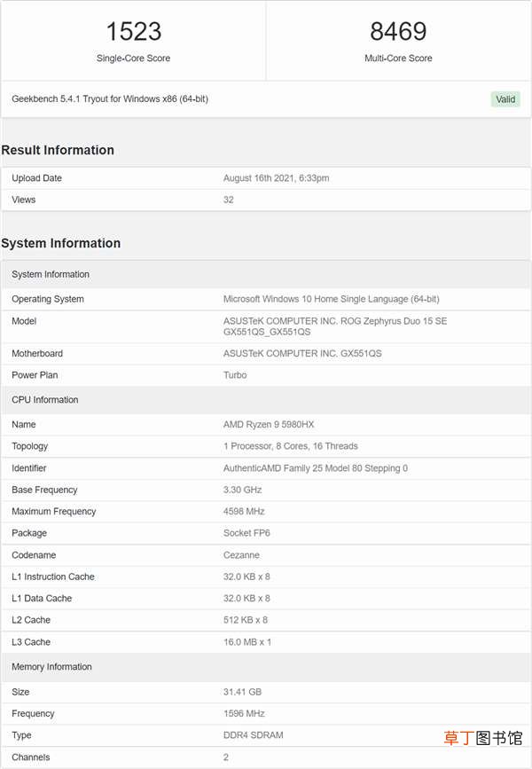532x769 pixels.
Task: Click the 3.30 GHz base frequency value
Action: [242, 490]
